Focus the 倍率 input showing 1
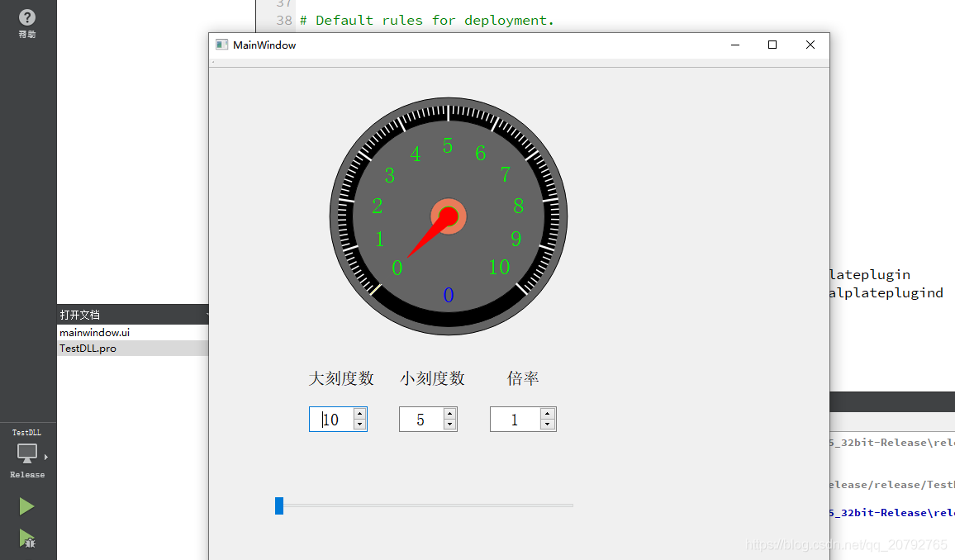The height and width of the screenshot is (560, 955). [516, 420]
